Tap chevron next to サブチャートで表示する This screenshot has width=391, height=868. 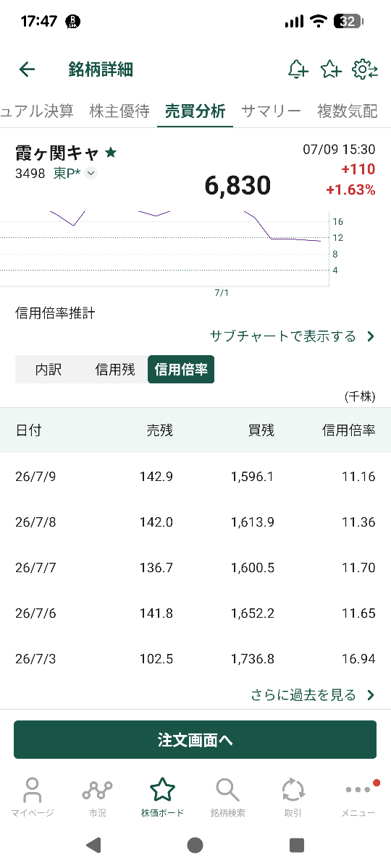tap(371, 336)
